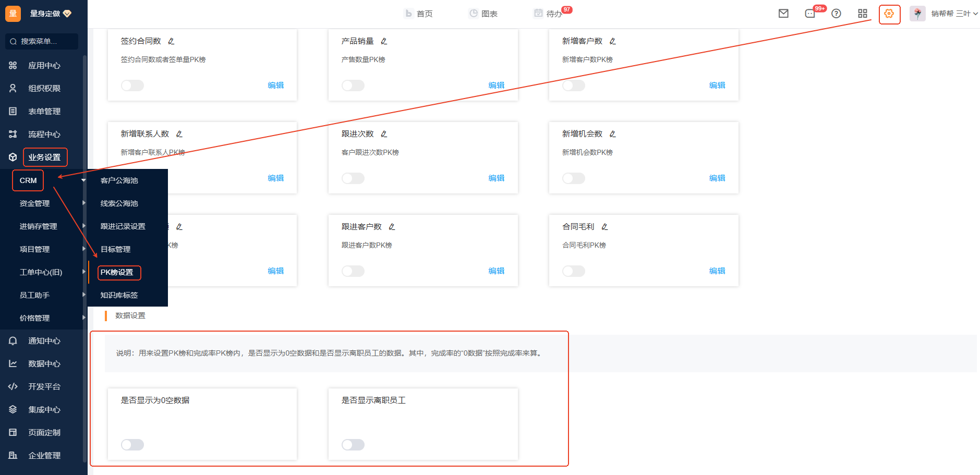This screenshot has height=475, width=980.
Task: Open the 图表 tab in top navigation
Action: pos(483,14)
